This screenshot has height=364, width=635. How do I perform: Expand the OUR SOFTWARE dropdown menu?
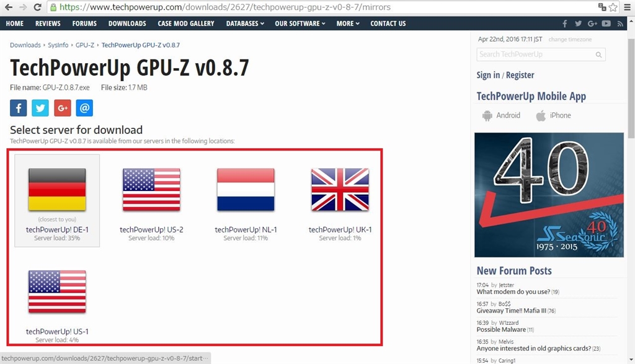[300, 24]
